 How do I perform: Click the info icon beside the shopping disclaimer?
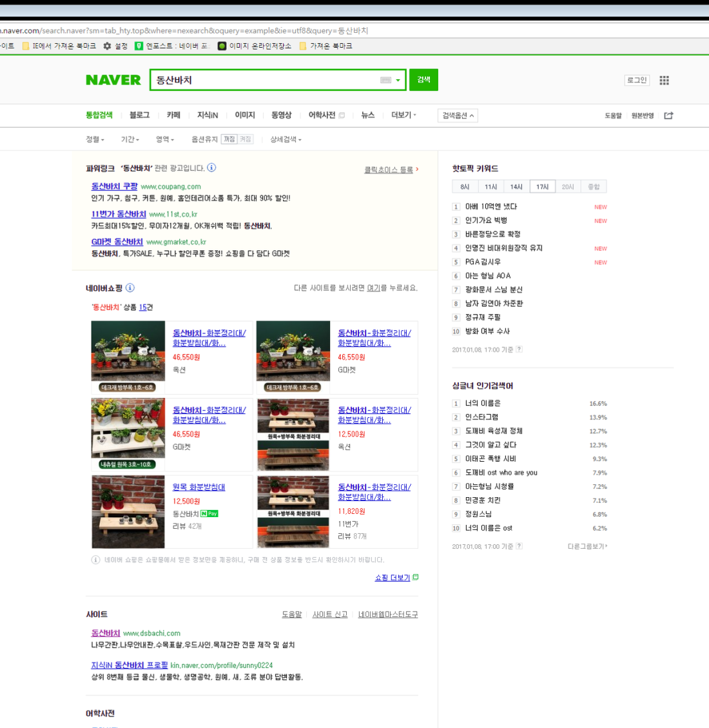95,560
